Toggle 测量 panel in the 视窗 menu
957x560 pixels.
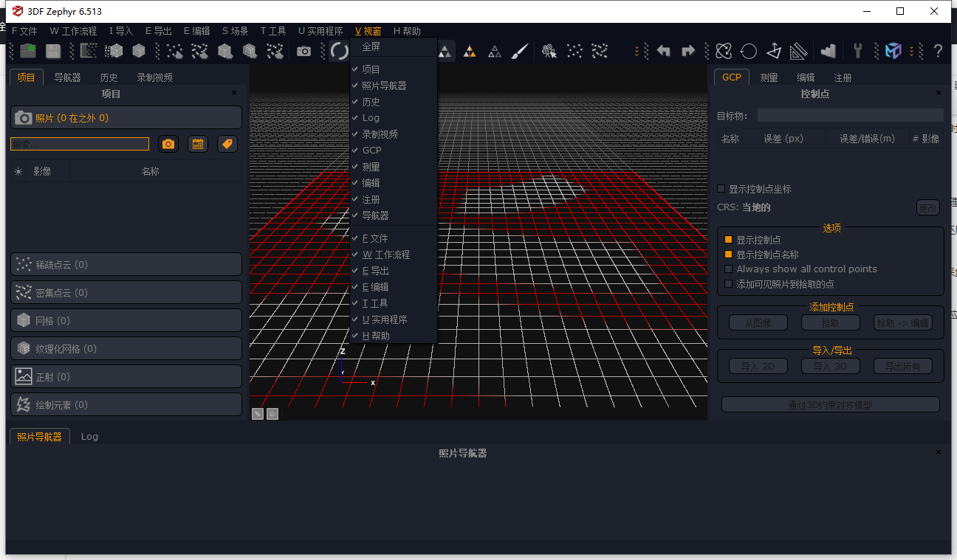point(394,167)
